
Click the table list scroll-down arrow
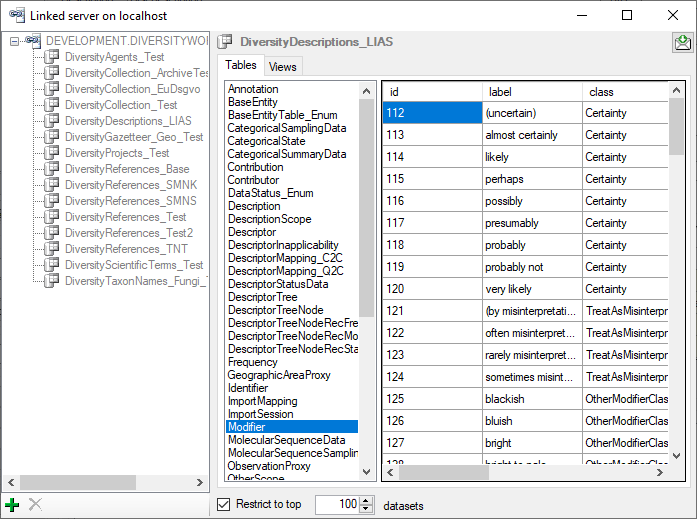pyautogui.click(x=367, y=472)
